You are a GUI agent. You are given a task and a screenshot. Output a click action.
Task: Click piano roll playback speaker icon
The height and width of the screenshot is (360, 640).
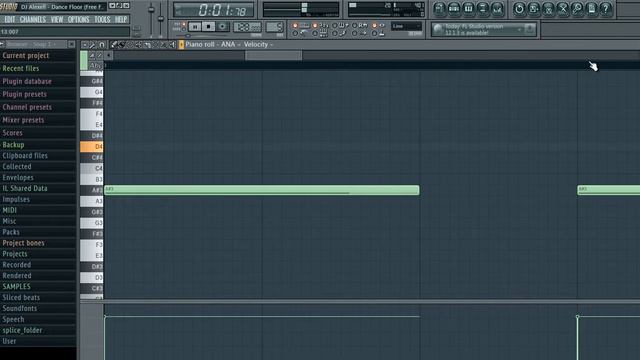172,44
